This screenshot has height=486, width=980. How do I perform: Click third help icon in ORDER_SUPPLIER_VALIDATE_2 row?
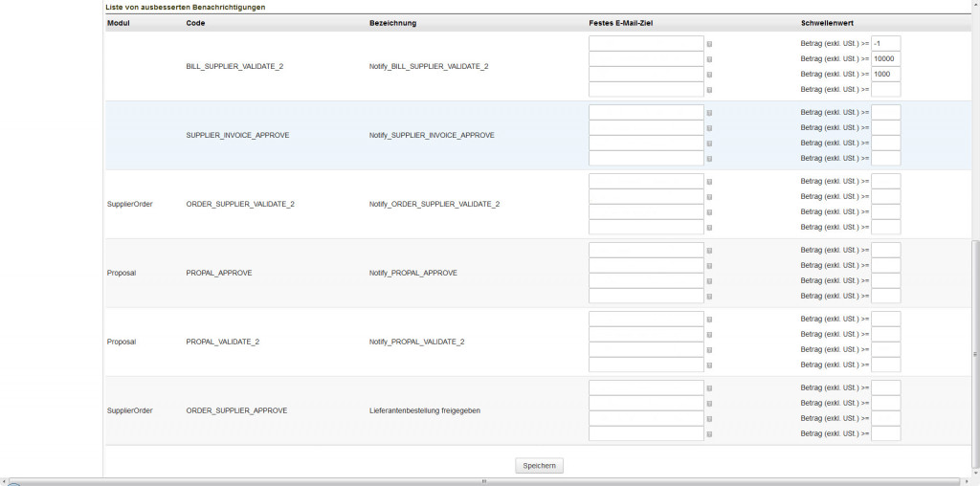coord(709,212)
